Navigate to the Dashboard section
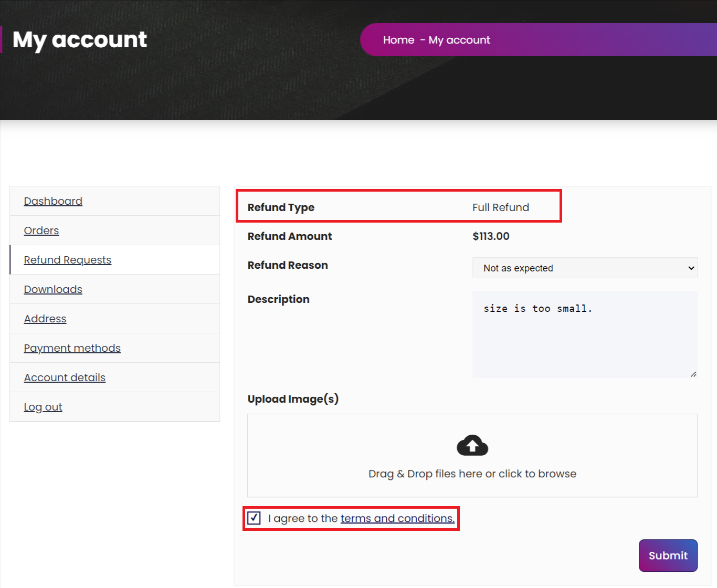 (53, 201)
